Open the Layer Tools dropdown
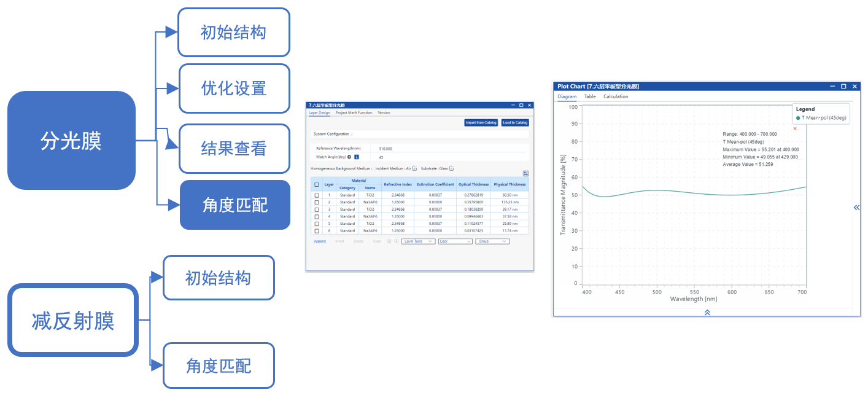Image resolution: width=868 pixels, height=395 pixels. [419, 241]
